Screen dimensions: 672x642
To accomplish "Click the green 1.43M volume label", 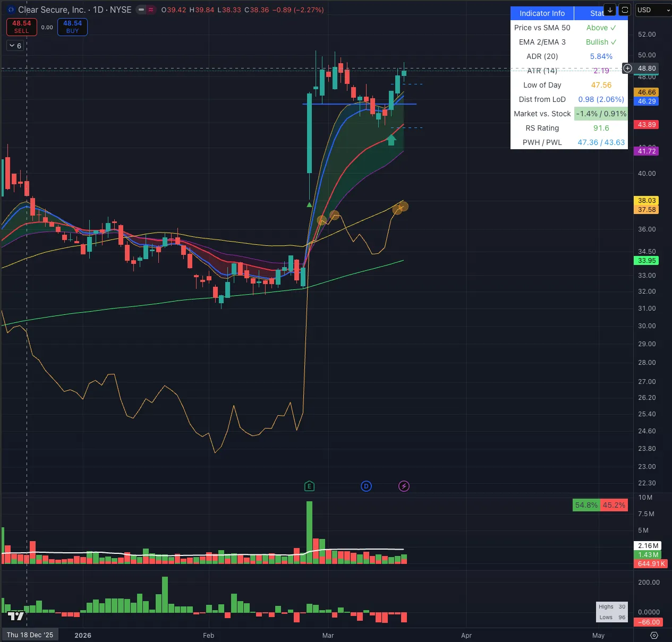I will [648, 554].
